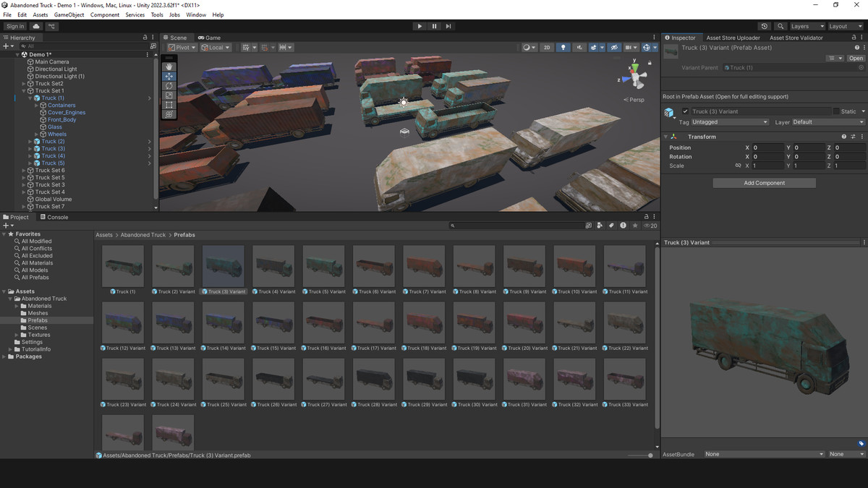Toggle Inspector panel lock

[854, 38]
